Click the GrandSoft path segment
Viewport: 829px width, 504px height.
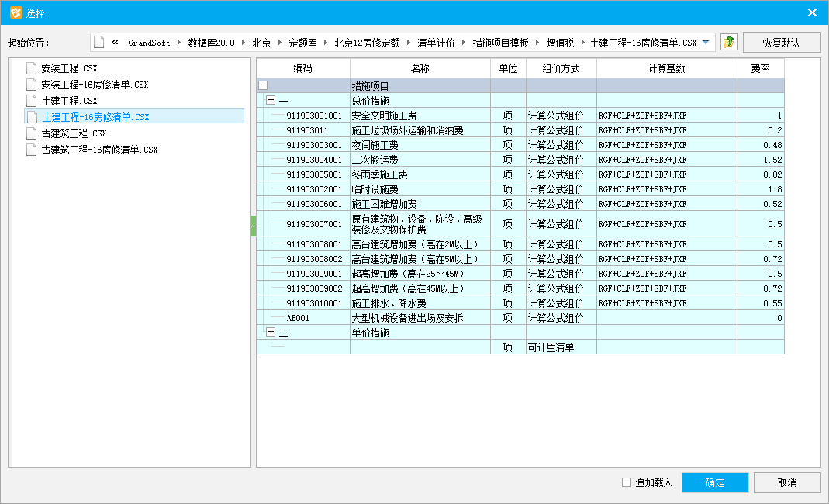149,43
